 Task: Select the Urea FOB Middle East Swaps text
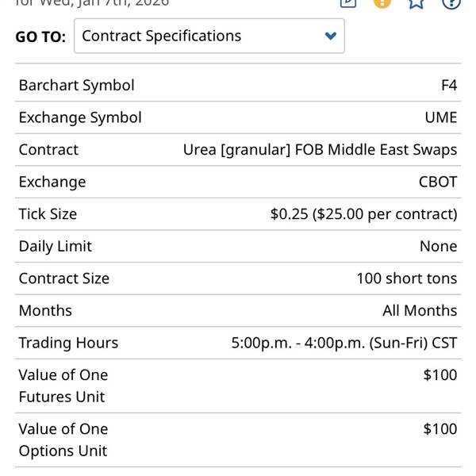320,149
